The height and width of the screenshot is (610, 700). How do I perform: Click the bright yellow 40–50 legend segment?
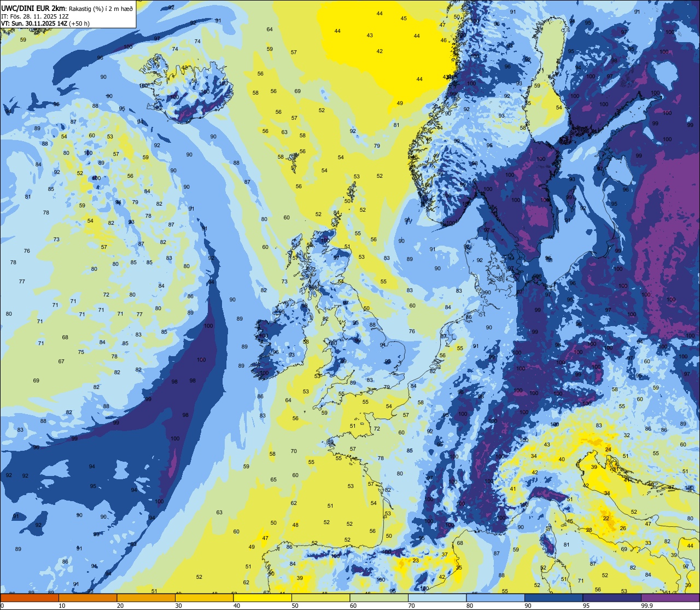pos(262,598)
